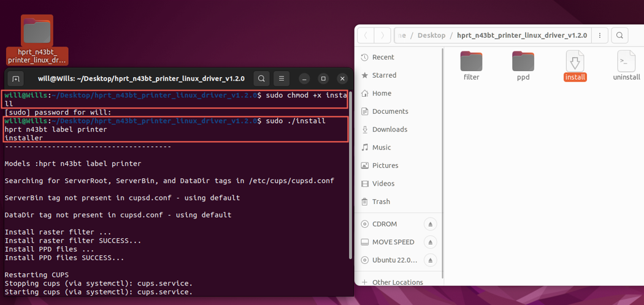Click the terminal scrollbar

pyautogui.click(x=350, y=174)
